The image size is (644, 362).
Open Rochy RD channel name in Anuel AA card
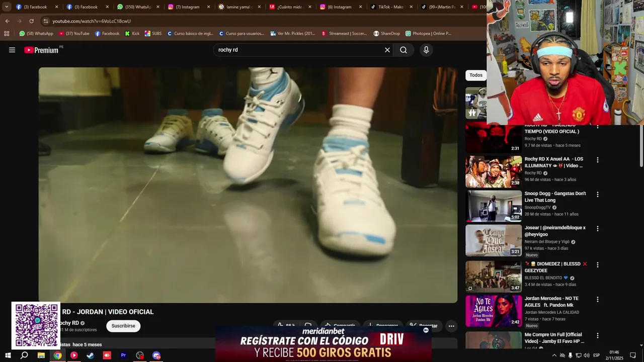click(x=533, y=173)
